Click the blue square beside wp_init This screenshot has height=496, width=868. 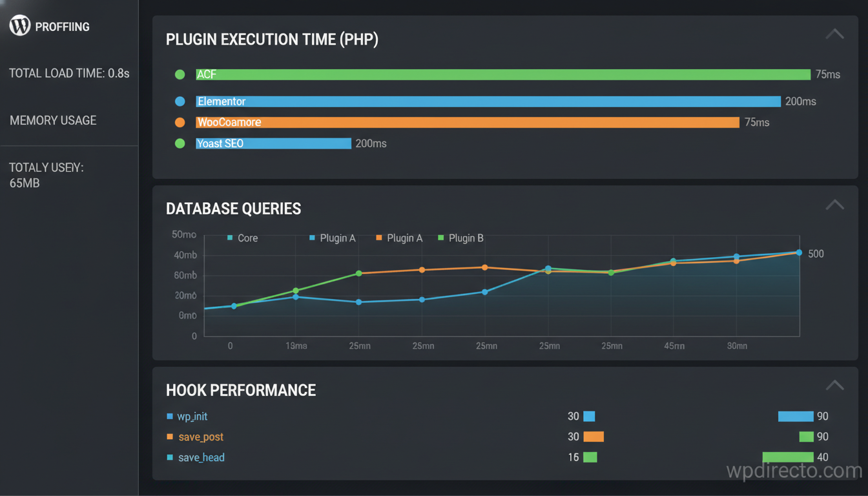click(x=170, y=417)
